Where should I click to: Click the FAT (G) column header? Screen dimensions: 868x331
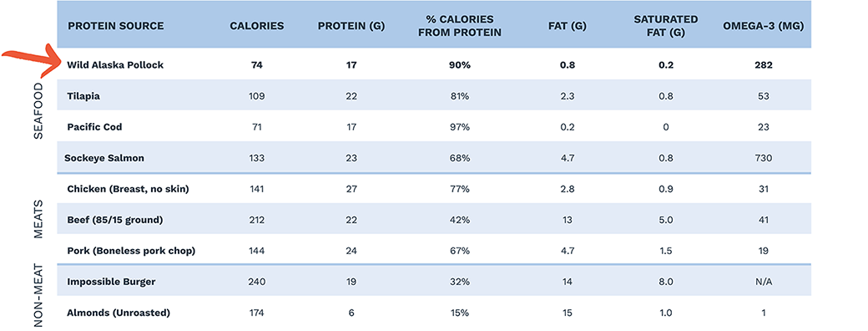pos(567,26)
